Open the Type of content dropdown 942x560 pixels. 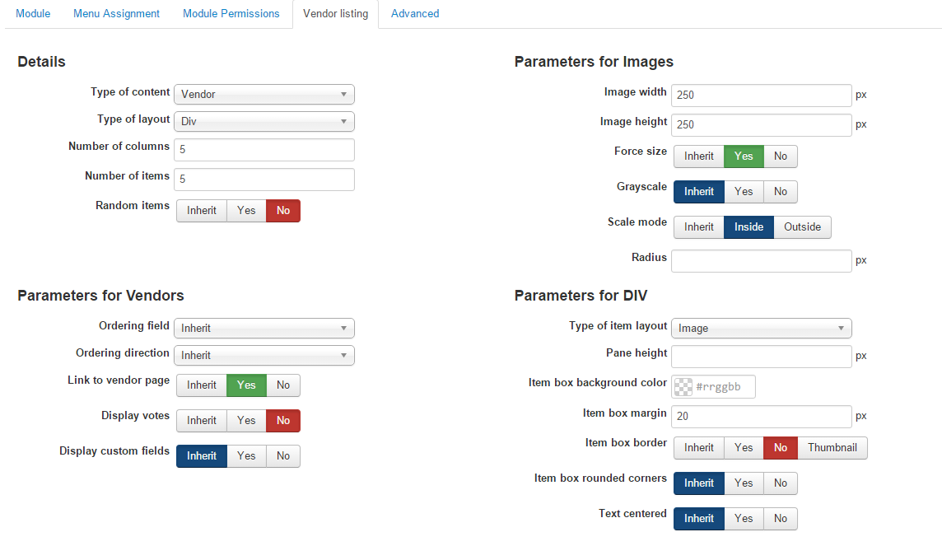tap(263, 95)
